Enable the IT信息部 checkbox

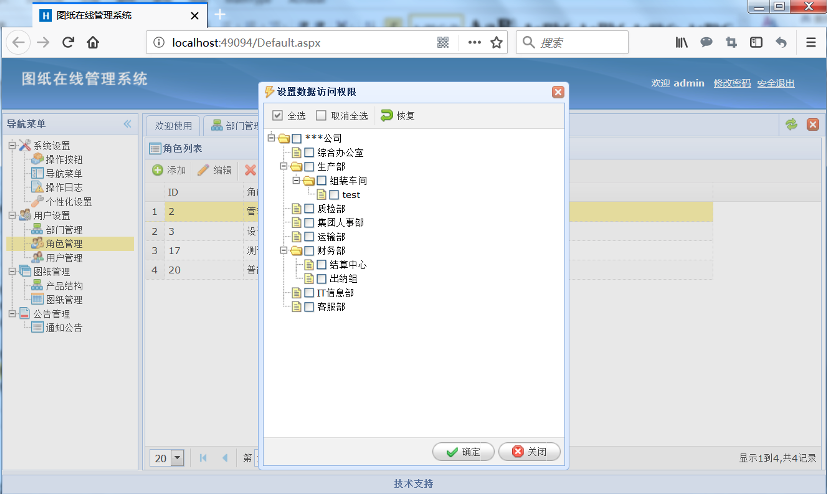click(x=309, y=293)
